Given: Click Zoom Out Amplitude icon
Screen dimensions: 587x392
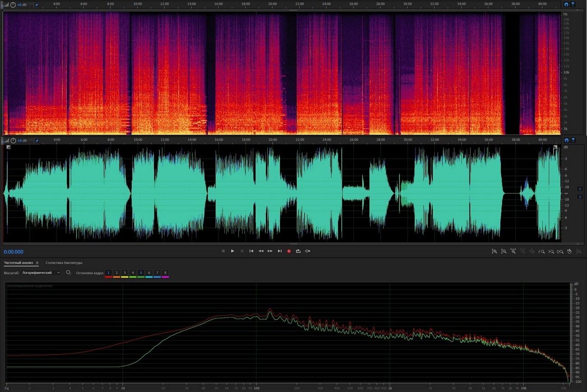Looking at the screenshot, I should 504,251.
